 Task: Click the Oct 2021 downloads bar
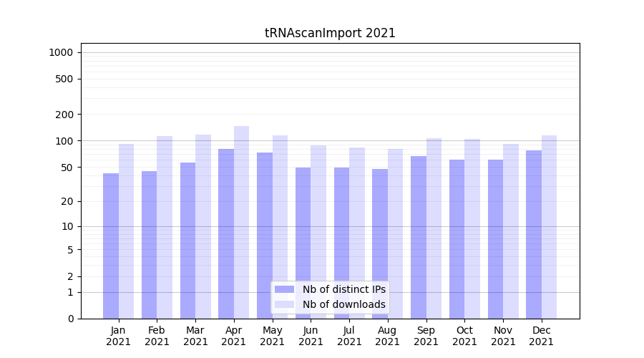coord(472,228)
